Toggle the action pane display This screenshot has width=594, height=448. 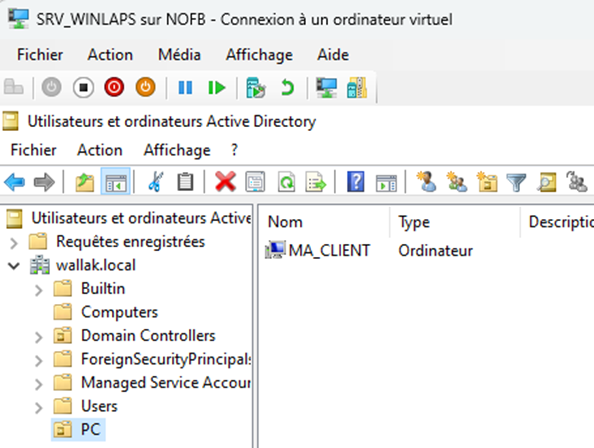386,183
